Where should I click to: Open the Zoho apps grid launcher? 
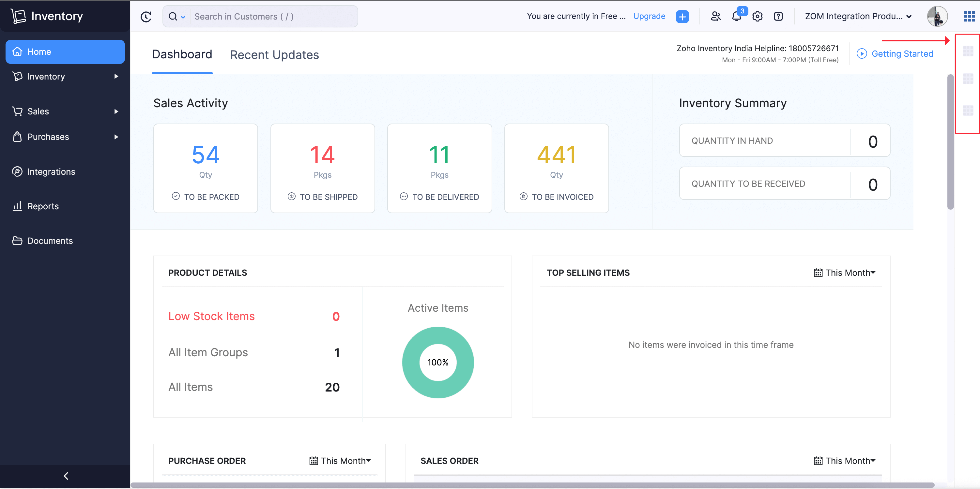click(x=969, y=16)
